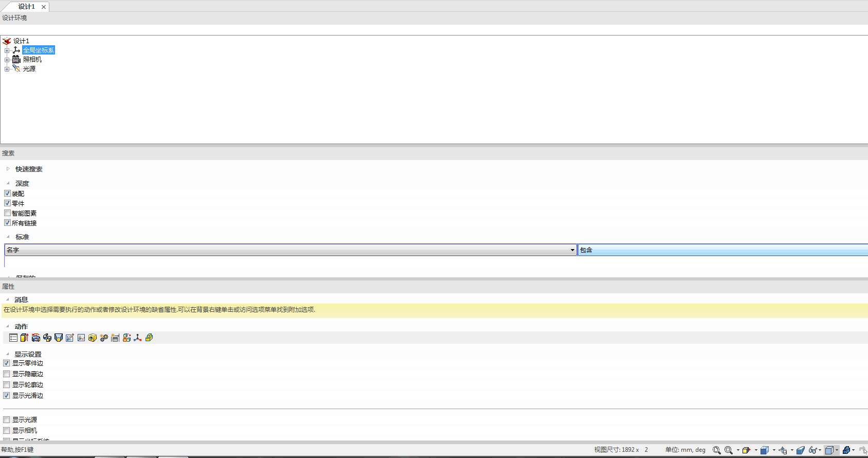Screen dimensions: 868x458
Task: Enable the 显示相机 checkbox
Action: click(x=7, y=431)
